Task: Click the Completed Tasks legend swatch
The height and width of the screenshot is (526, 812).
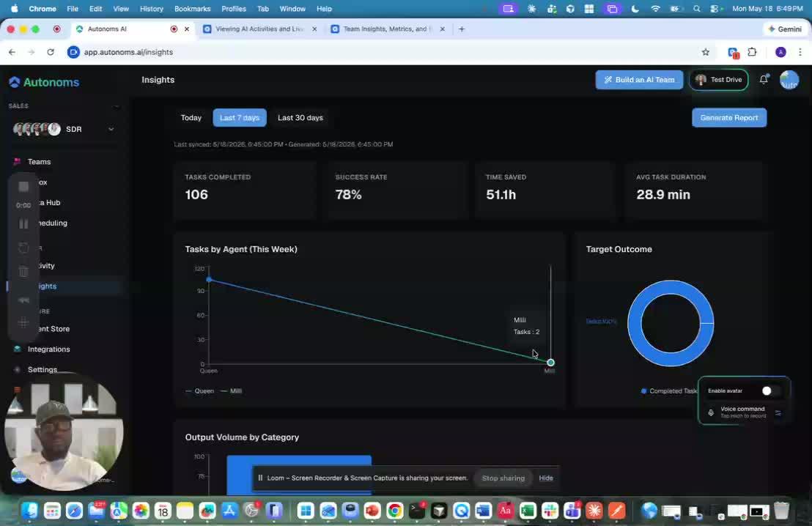Action: [643, 391]
